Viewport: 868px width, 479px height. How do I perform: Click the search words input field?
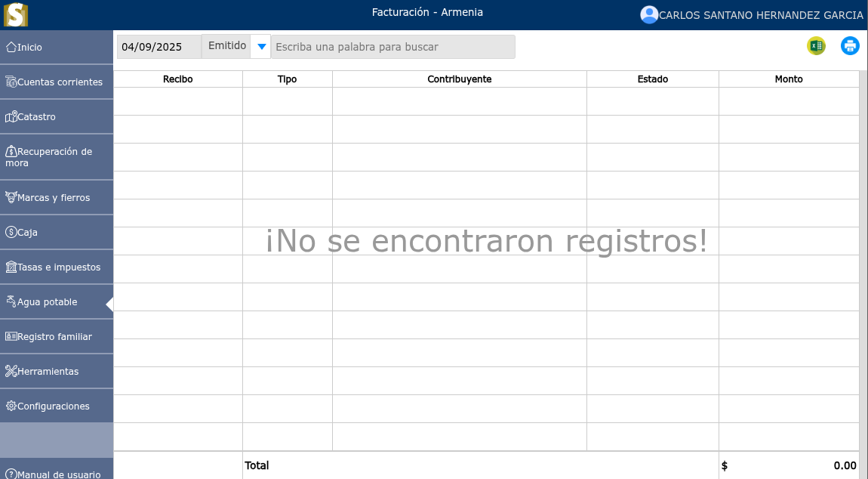pos(392,46)
